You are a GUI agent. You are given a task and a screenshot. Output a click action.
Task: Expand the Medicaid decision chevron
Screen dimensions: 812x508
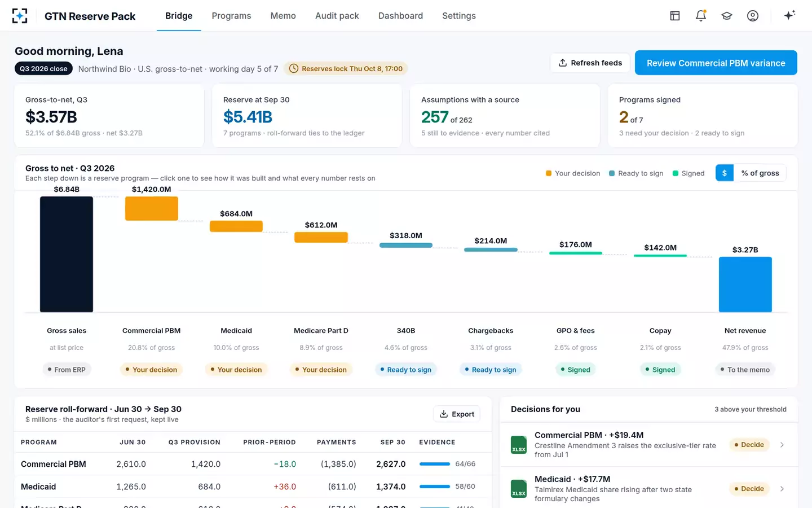point(782,489)
